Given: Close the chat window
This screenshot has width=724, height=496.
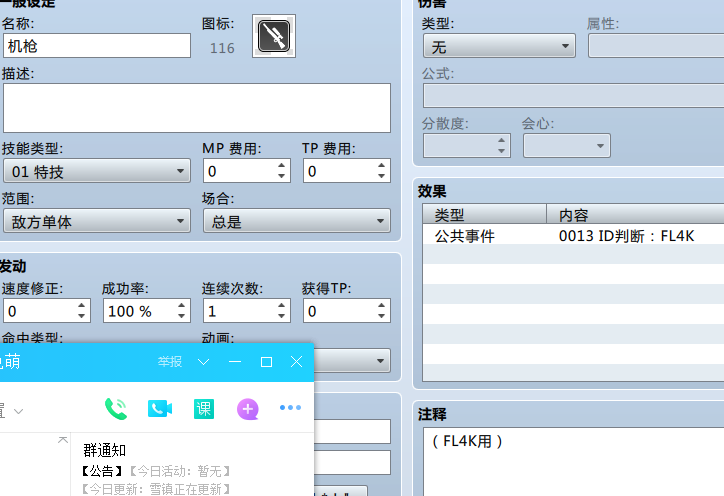Looking at the screenshot, I should (296, 362).
